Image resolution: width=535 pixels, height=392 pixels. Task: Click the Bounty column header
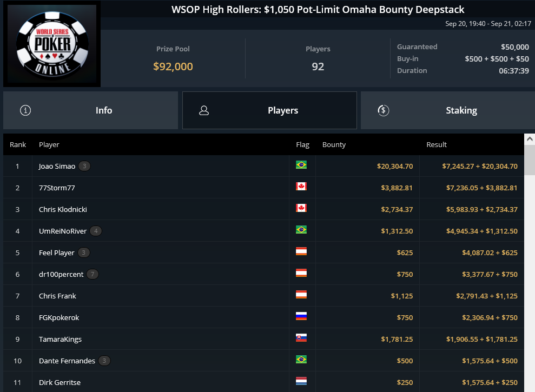tap(334, 145)
